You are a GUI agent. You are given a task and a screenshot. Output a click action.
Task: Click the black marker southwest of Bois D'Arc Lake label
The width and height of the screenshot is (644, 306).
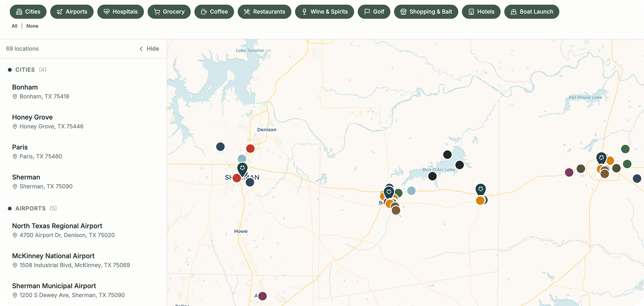pyautogui.click(x=432, y=176)
